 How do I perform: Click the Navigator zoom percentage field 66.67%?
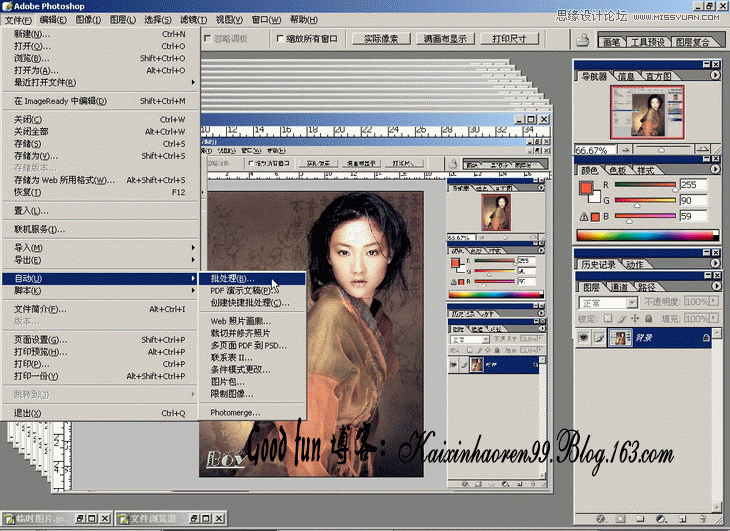pos(595,150)
